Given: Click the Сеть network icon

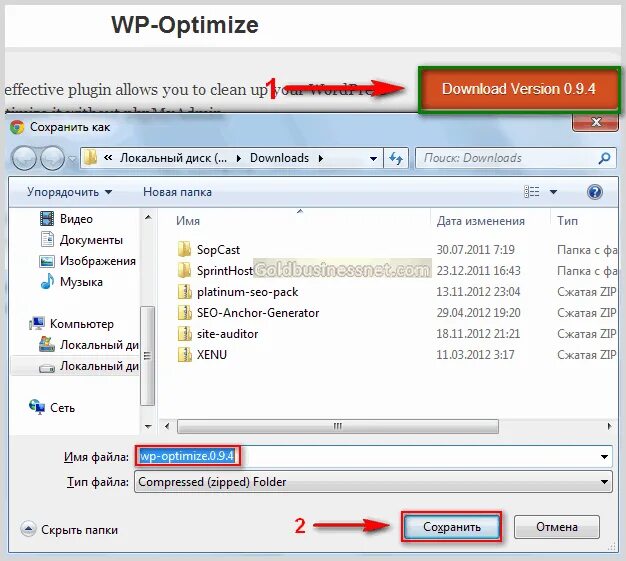Looking at the screenshot, I should pos(37,407).
